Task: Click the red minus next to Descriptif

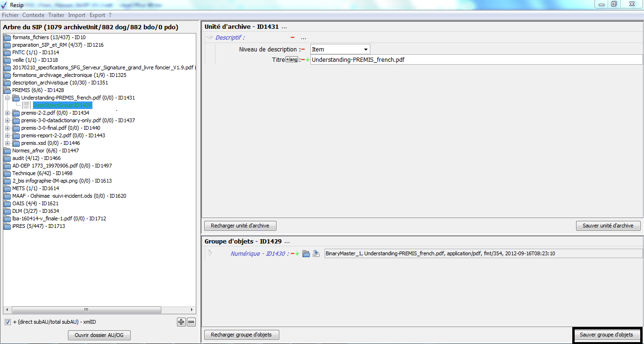Action: (293, 38)
